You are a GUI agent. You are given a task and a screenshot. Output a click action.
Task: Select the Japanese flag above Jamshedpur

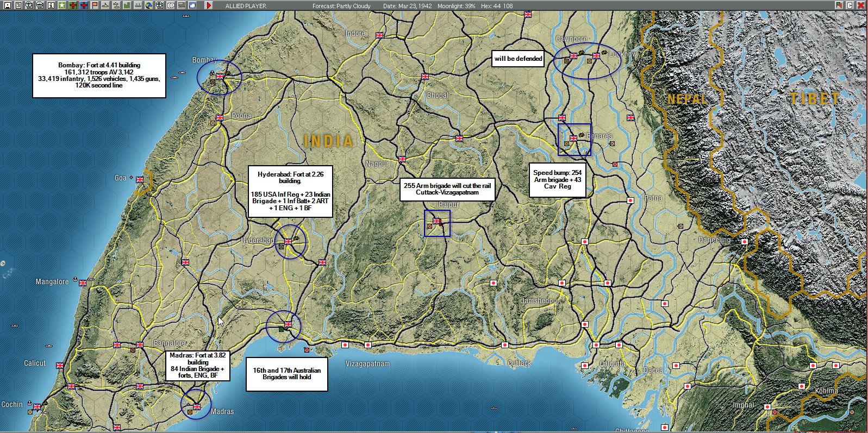[x=562, y=283]
